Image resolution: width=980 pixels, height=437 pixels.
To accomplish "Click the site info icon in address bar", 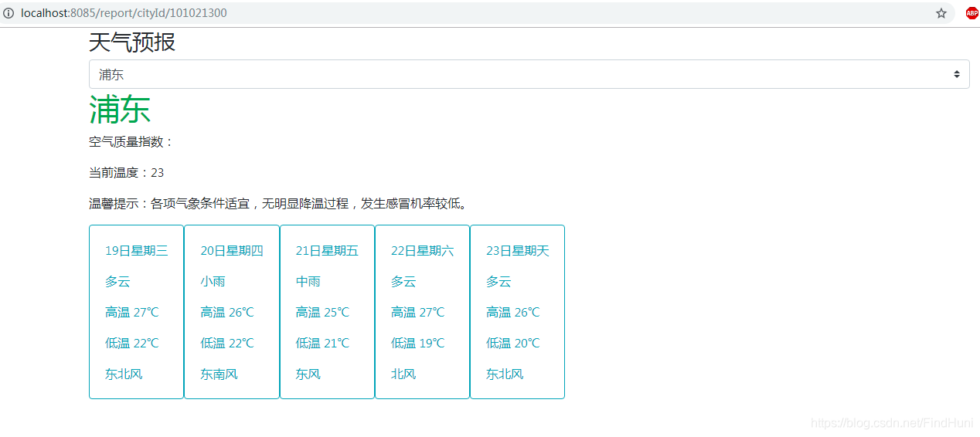I will pyautogui.click(x=9, y=13).
